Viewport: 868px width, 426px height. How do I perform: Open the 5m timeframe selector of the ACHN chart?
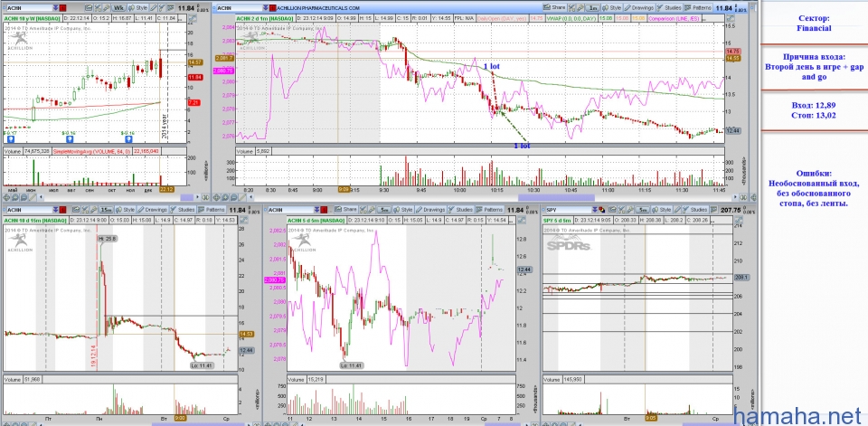pyautogui.click(x=383, y=210)
